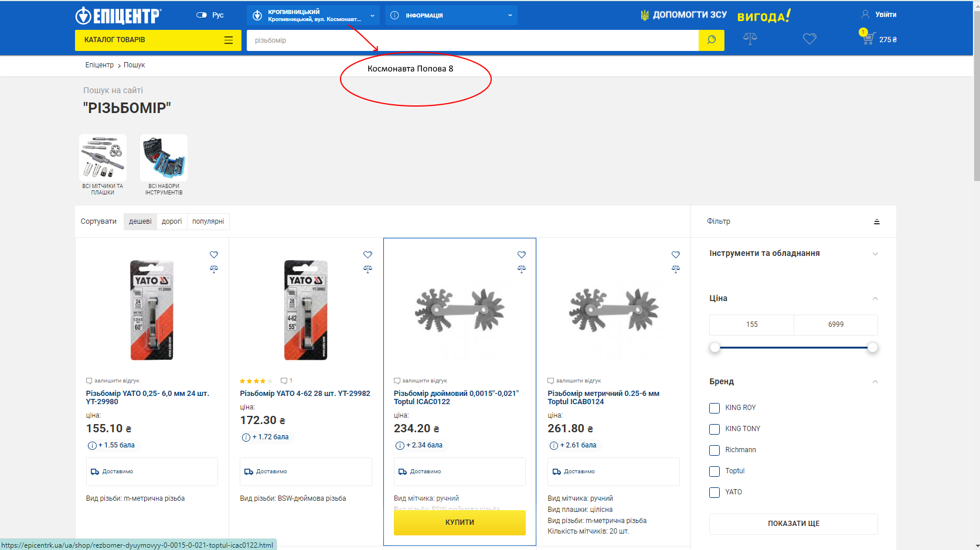
Task: Show bonus info for +2.61 бала
Action: click(554, 446)
